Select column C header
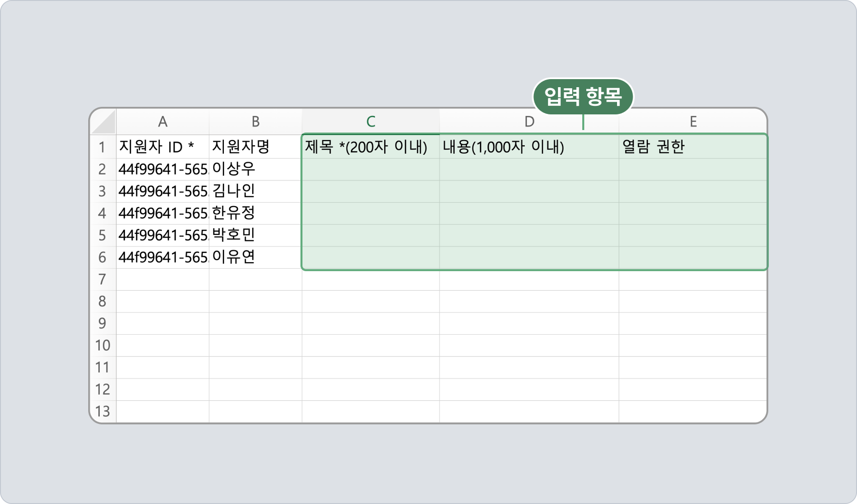 [x=371, y=121]
